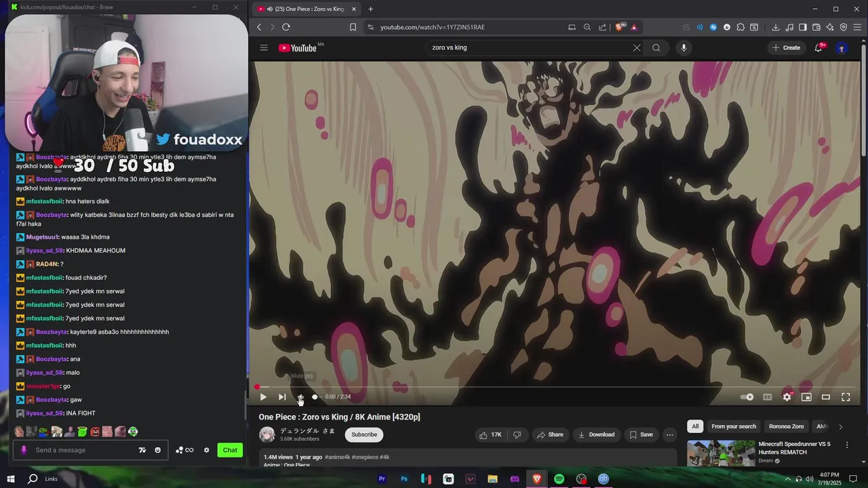The width and height of the screenshot is (868, 488).
Task: Go back in the browser
Action: [x=259, y=27]
